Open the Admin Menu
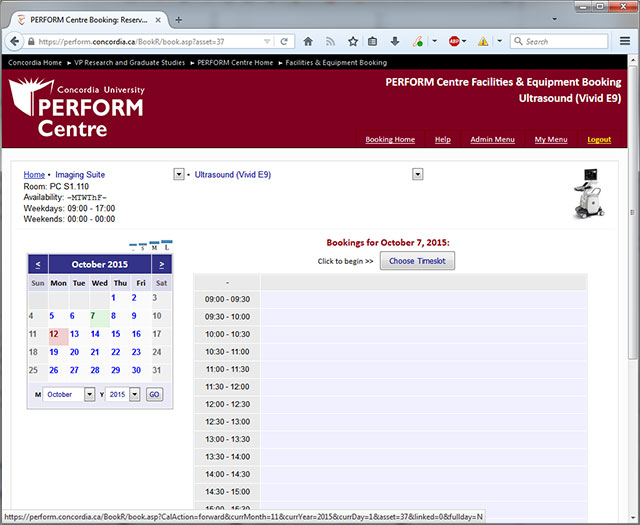Image resolution: width=640 pixels, height=525 pixels. [492, 140]
